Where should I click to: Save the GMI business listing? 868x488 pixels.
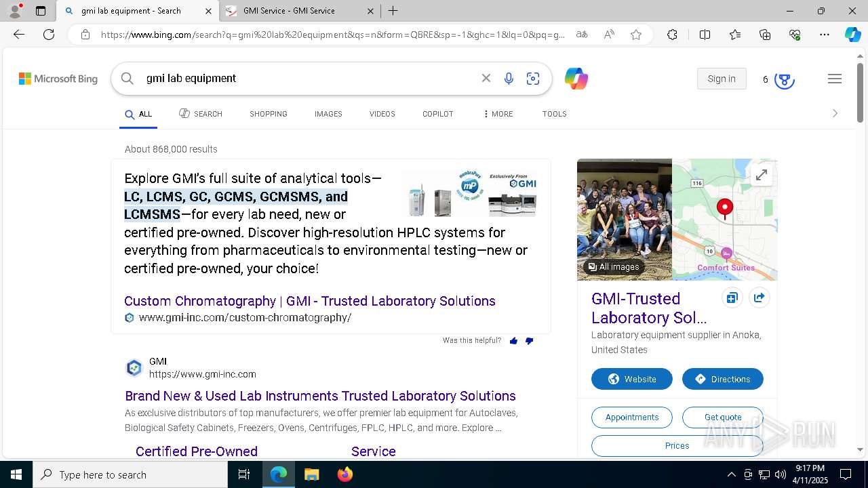[x=732, y=298]
